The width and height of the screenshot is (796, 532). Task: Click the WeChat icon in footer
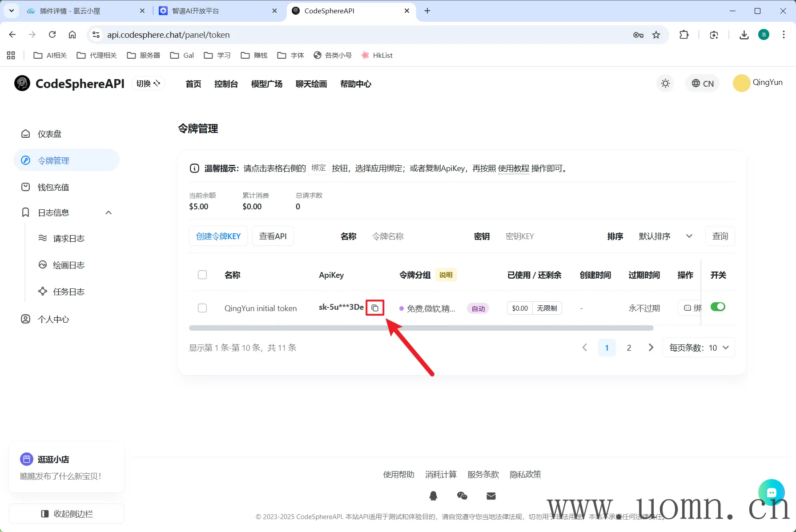(x=462, y=496)
